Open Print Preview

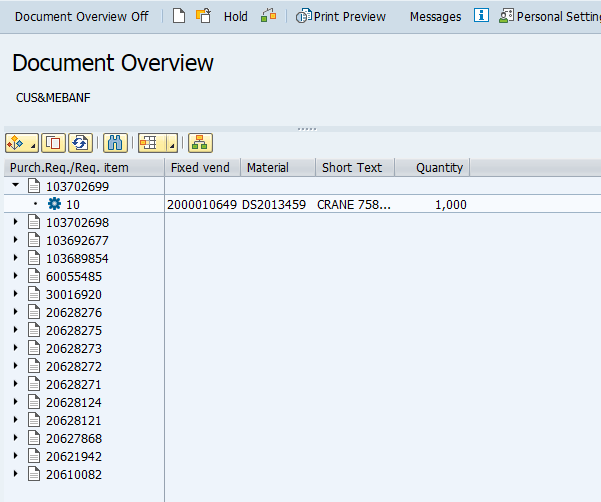point(341,16)
